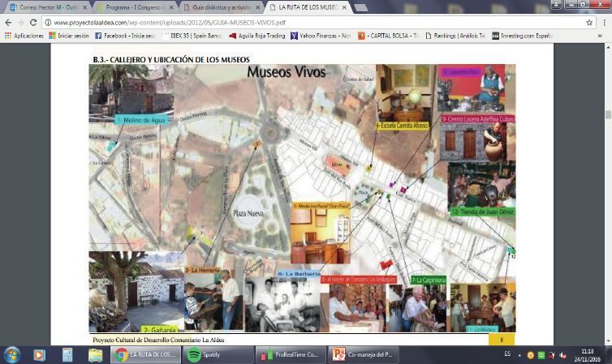Screen dimensions: 612x364
Task: Switch to the Programa I Congreso tab
Action: [135, 7]
